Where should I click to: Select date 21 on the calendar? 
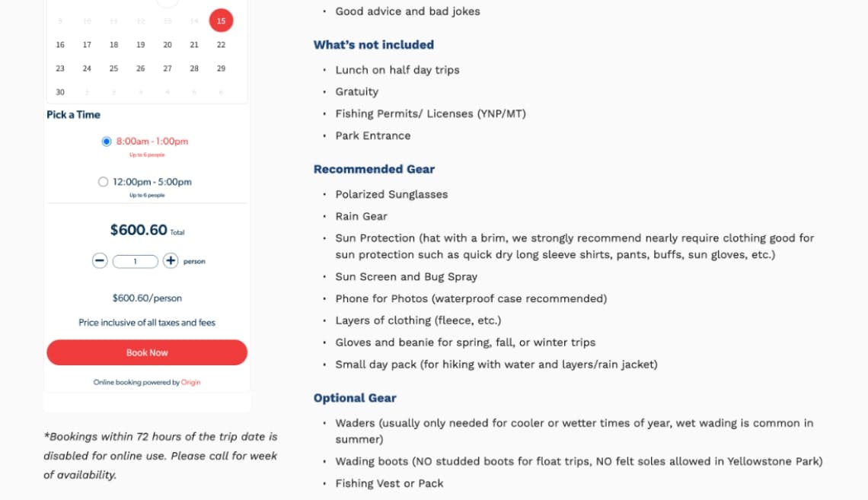194,44
